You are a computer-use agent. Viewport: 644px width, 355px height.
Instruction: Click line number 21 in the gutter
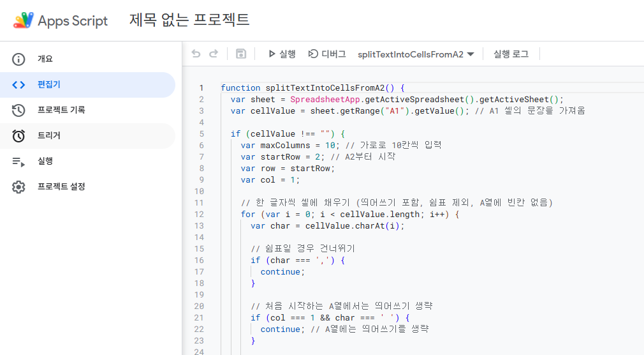click(199, 318)
